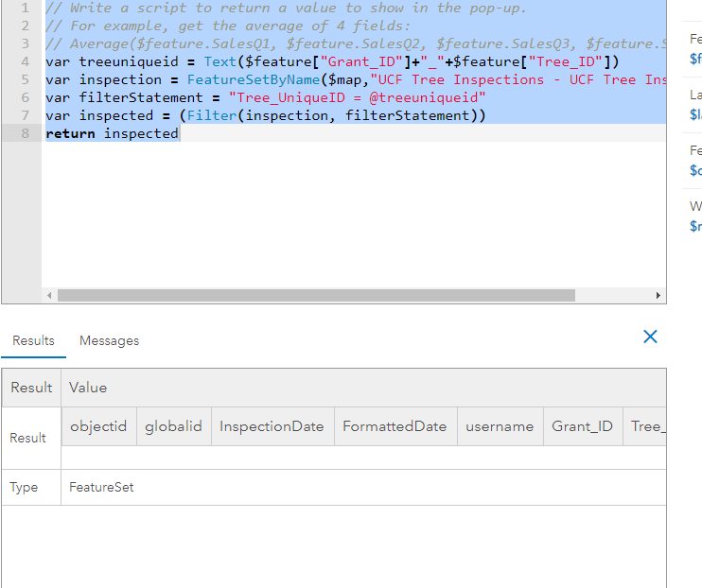
Task: Click the Type row label
Action: pos(24,487)
